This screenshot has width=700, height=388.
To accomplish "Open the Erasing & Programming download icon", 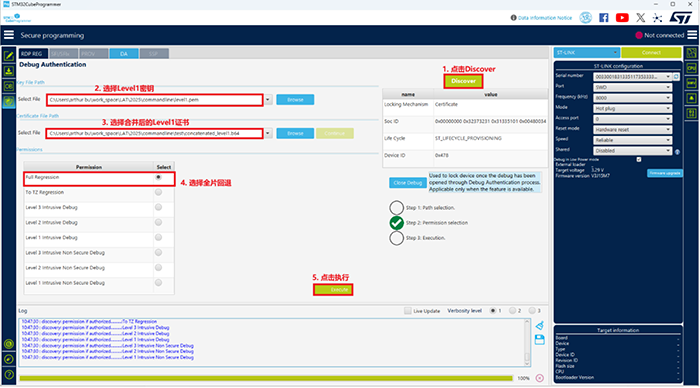I will (x=8, y=71).
